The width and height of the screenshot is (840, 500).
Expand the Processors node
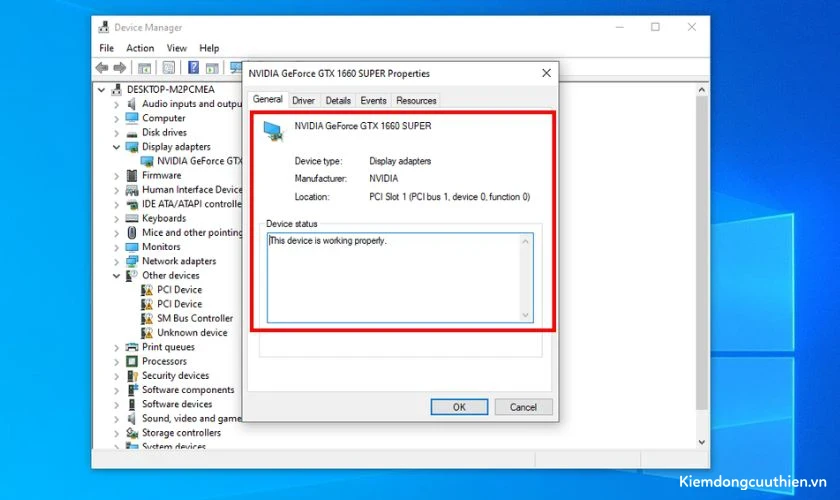point(116,362)
